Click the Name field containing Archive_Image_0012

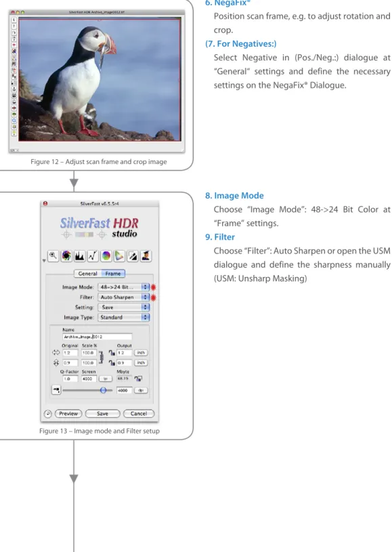[97, 337]
